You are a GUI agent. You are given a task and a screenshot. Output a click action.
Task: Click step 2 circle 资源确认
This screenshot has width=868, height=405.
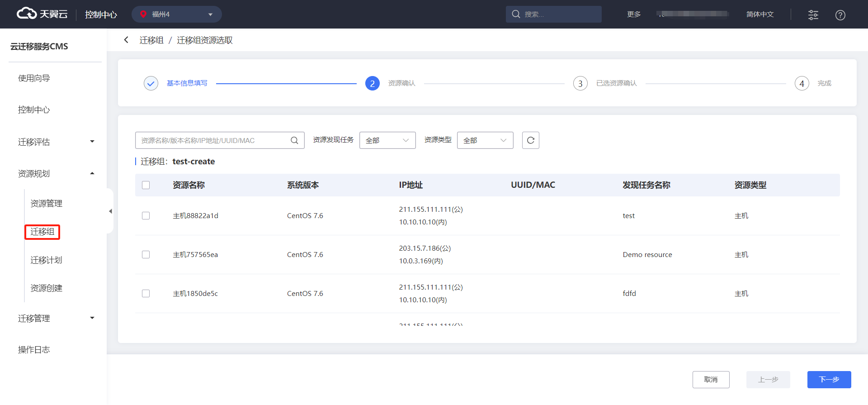click(x=373, y=83)
